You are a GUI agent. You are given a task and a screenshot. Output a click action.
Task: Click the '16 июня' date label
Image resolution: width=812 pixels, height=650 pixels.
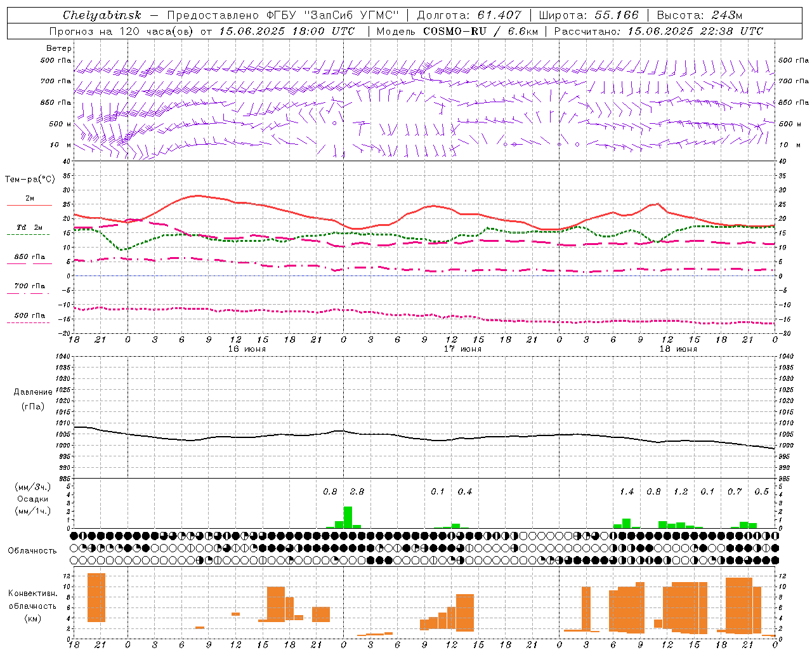point(247,349)
